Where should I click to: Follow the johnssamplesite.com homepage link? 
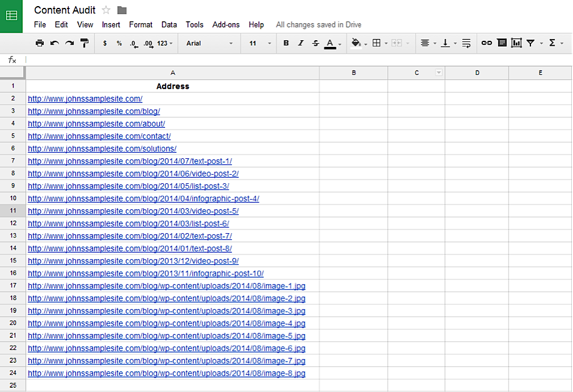pos(85,99)
